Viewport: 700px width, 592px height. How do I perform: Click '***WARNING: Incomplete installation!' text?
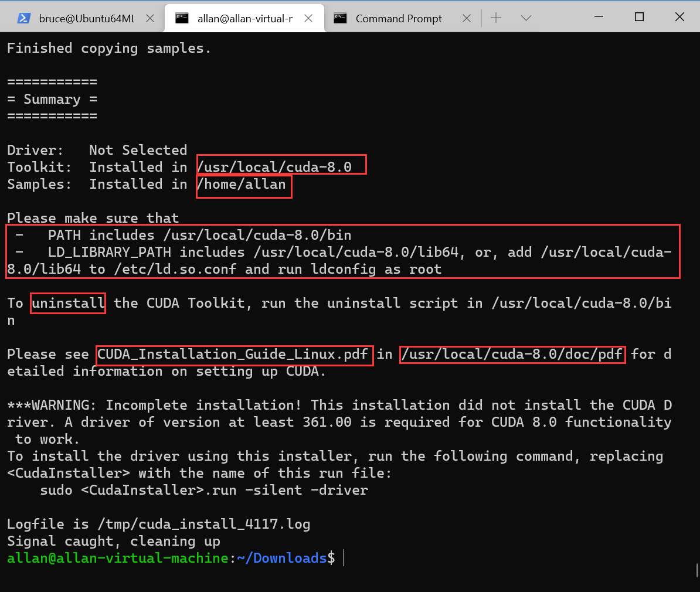(x=154, y=405)
